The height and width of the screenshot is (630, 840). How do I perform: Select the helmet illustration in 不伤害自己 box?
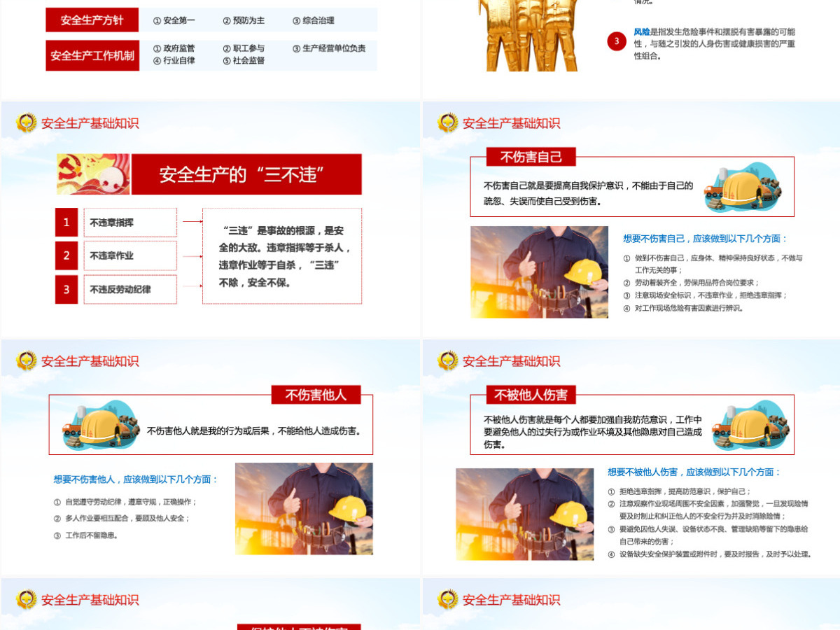pyautogui.click(x=743, y=187)
